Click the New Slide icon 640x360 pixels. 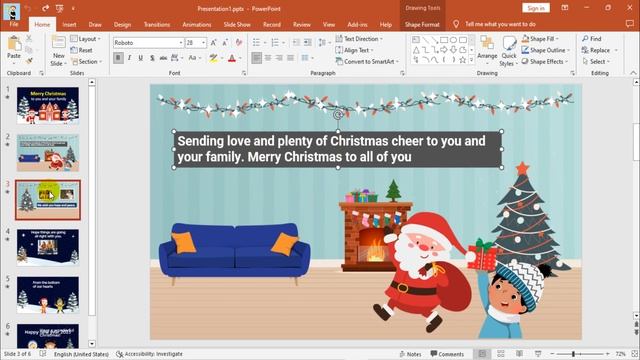point(58,43)
